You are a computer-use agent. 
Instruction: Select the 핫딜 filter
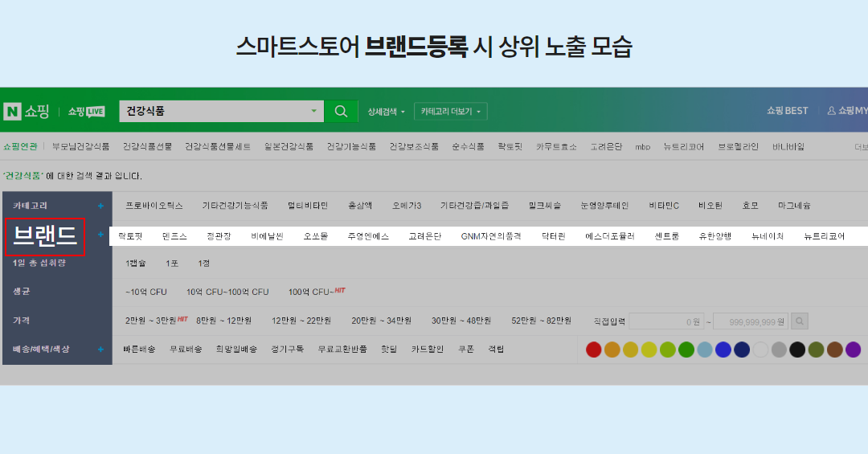[x=389, y=350]
